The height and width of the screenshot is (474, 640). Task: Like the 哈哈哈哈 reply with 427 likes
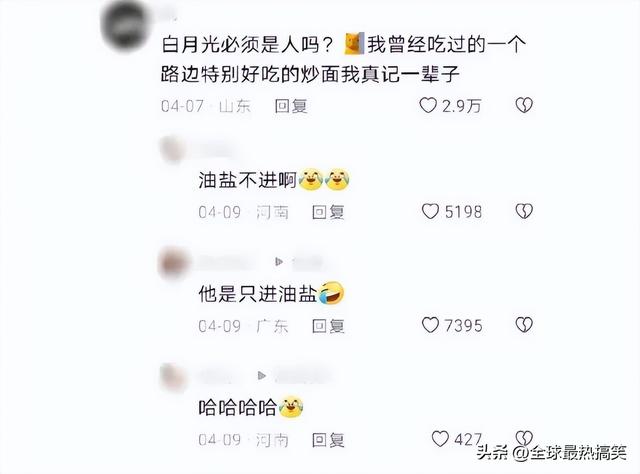[440, 439]
